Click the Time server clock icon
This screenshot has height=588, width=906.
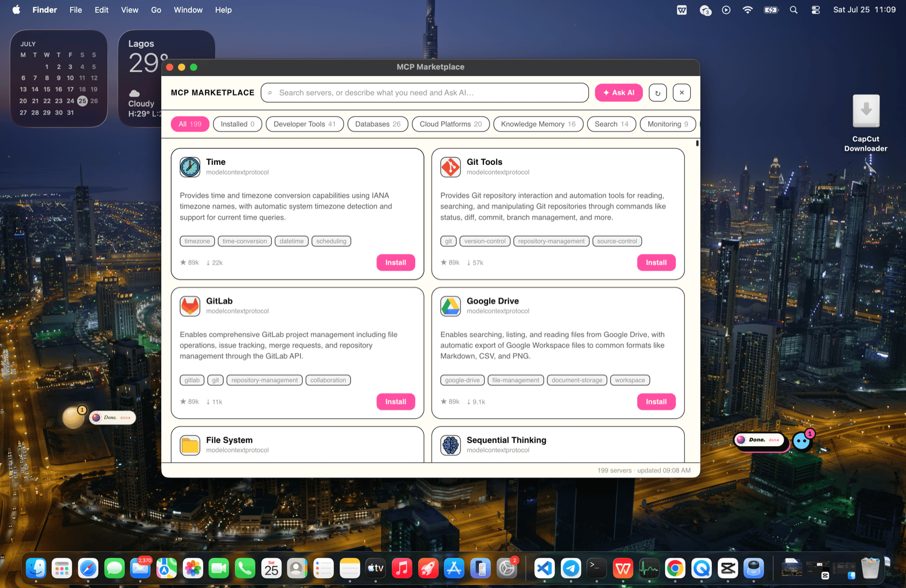coord(190,167)
